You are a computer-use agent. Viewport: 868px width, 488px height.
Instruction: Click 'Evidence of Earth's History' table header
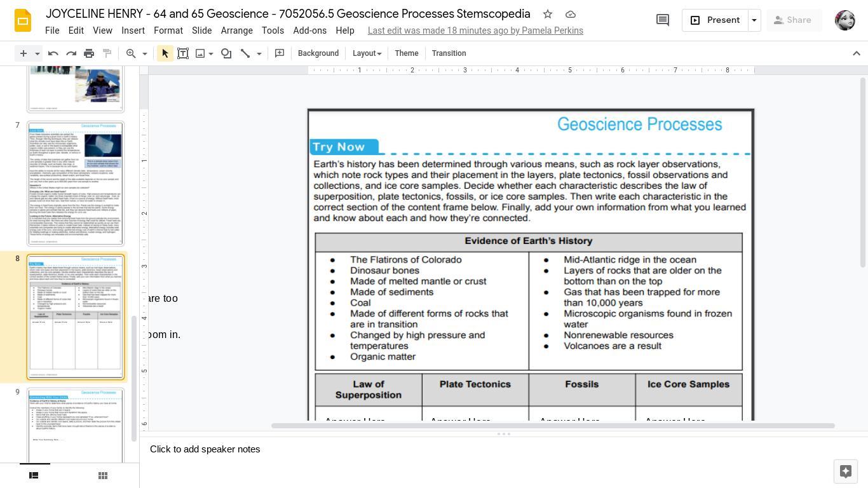529,241
